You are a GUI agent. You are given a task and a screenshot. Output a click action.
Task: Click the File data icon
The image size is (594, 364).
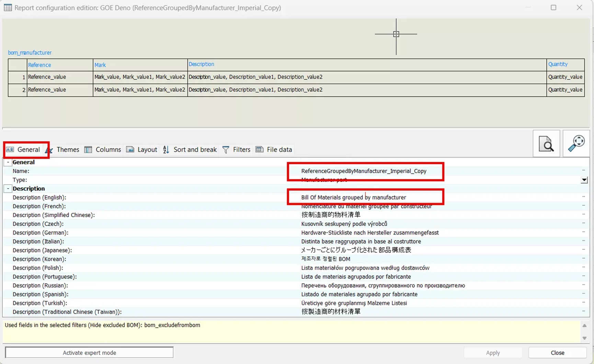260,149
